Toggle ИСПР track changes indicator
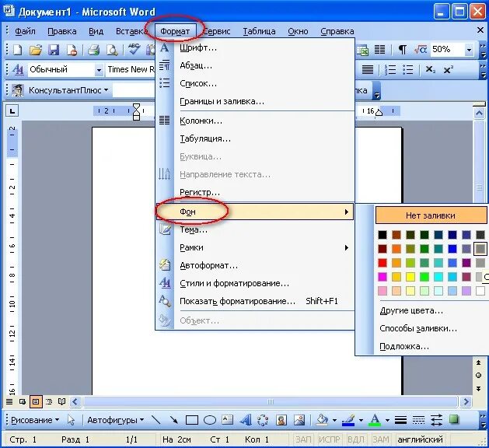The width and height of the screenshot is (489, 448). 329,439
